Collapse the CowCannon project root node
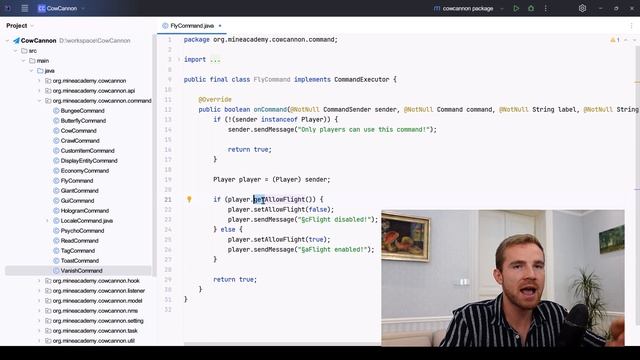Image resolution: width=640 pixels, height=360 pixels. click(x=7, y=41)
